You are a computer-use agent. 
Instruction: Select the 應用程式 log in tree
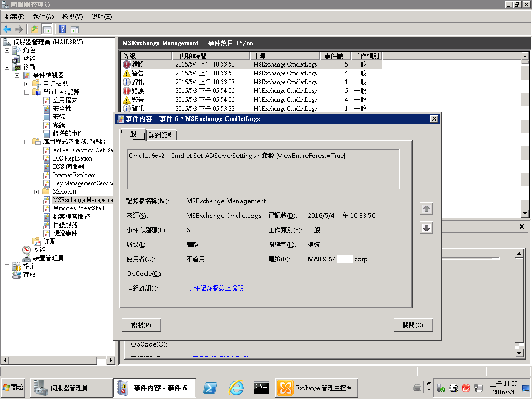(65, 100)
